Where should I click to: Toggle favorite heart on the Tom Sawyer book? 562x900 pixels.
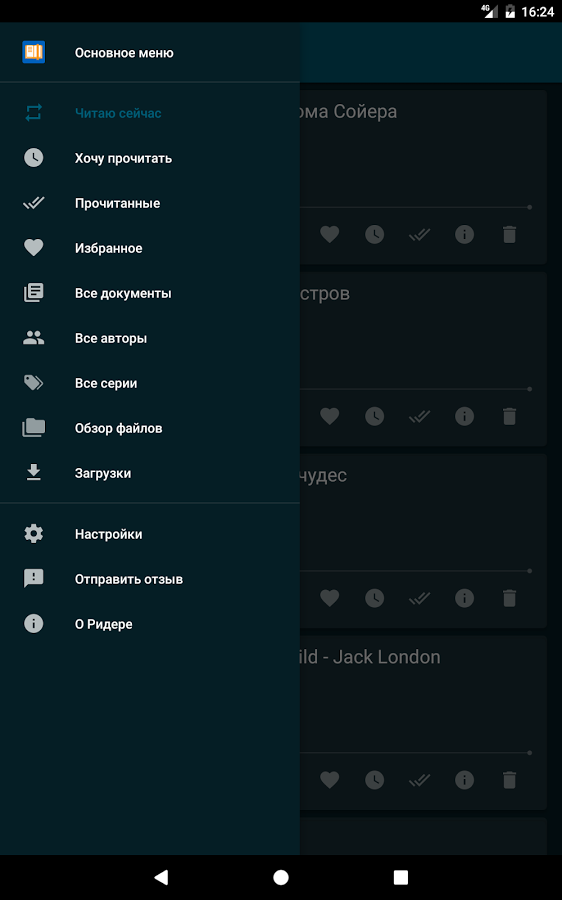coord(330,234)
